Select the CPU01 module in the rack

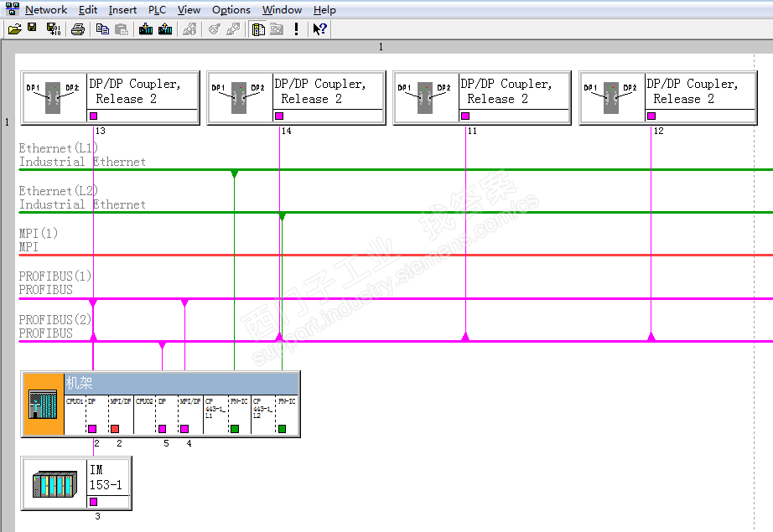[75, 414]
